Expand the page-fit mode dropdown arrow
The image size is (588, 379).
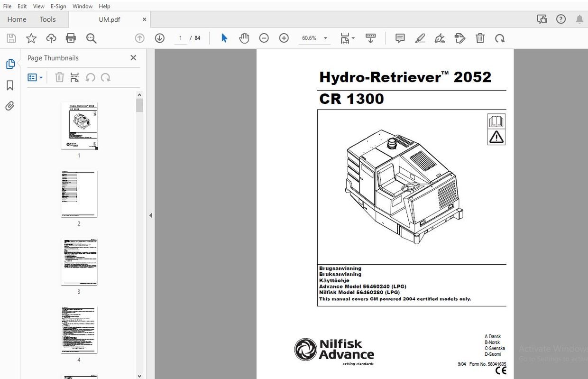click(353, 38)
